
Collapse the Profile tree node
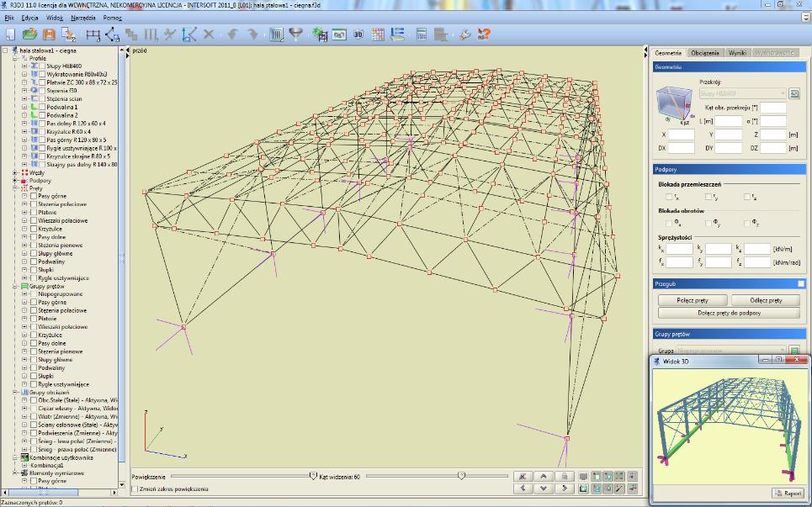15,59
